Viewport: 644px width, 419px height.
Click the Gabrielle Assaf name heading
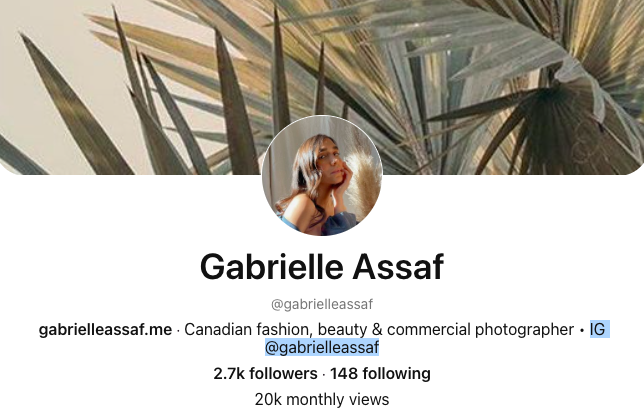[322, 267]
